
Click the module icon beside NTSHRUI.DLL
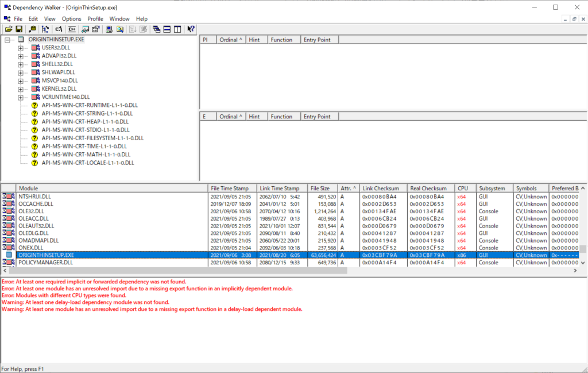pos(9,197)
